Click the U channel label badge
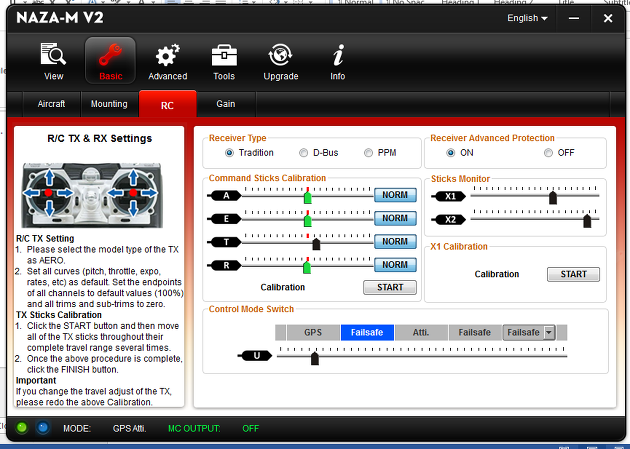Image resolution: width=630 pixels, height=449 pixels. [255, 356]
